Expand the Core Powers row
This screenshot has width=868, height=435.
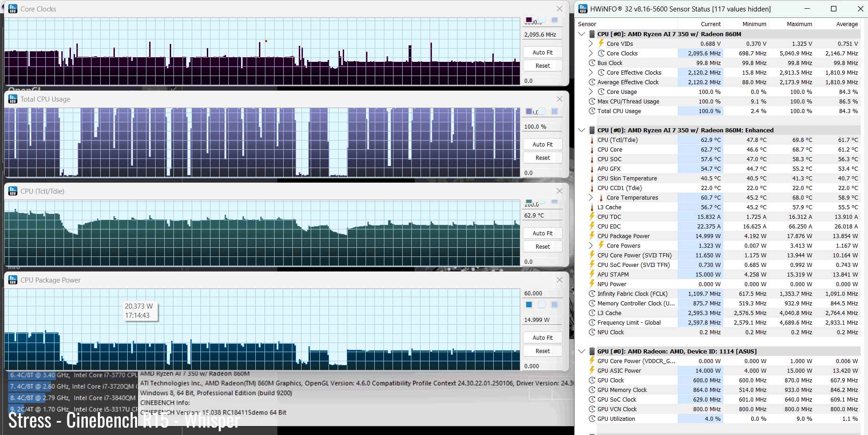591,245
